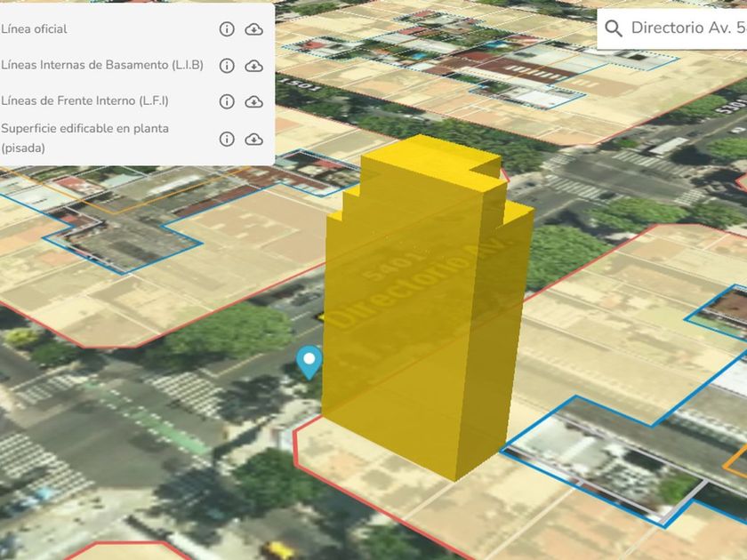The height and width of the screenshot is (560, 747).
Task: View info for Líneas de Frente Interno
Action: pyautogui.click(x=227, y=101)
